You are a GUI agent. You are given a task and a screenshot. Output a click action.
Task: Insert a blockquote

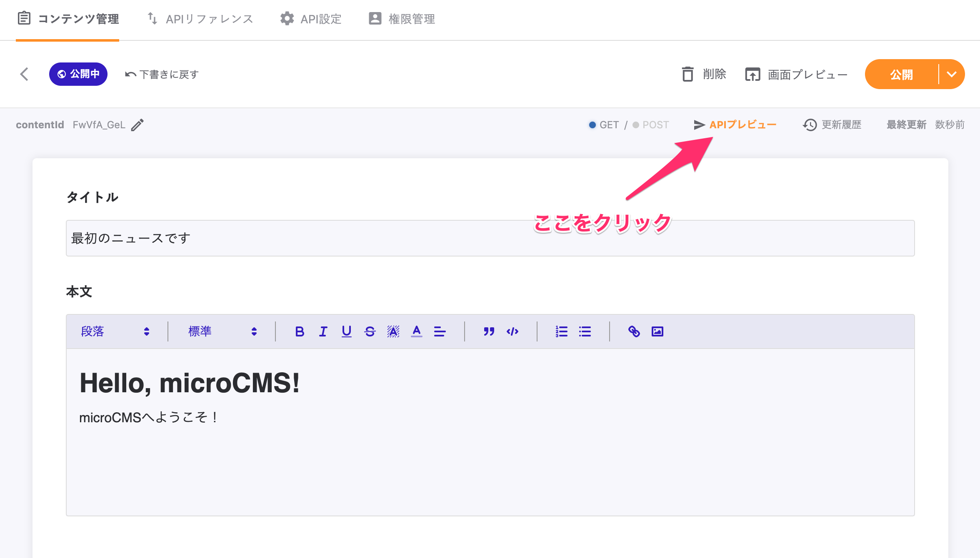(488, 331)
